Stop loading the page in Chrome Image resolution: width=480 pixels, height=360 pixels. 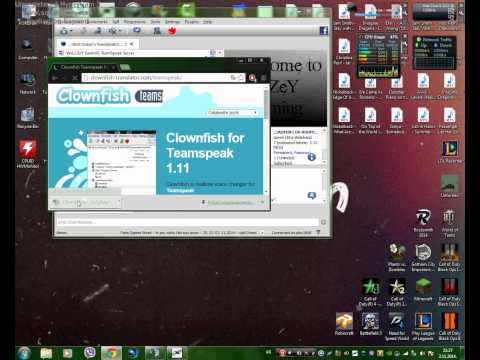coord(75,78)
